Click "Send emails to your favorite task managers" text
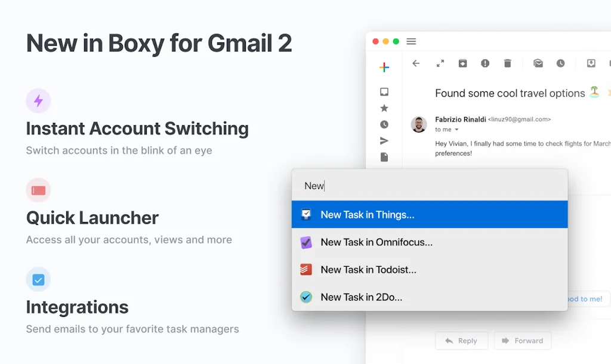This screenshot has width=611, height=364. (132, 329)
